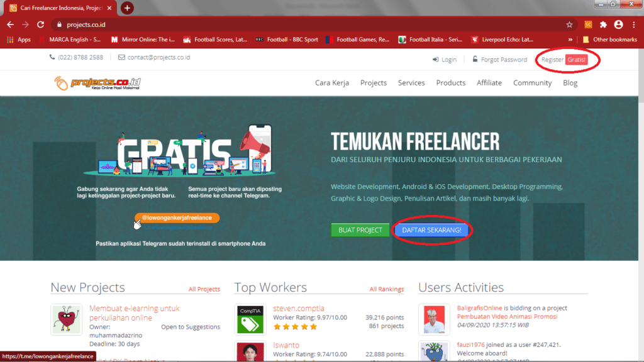The image size is (644, 362).
Task: Click the padlock icon in the address bar
Action: (59, 24)
